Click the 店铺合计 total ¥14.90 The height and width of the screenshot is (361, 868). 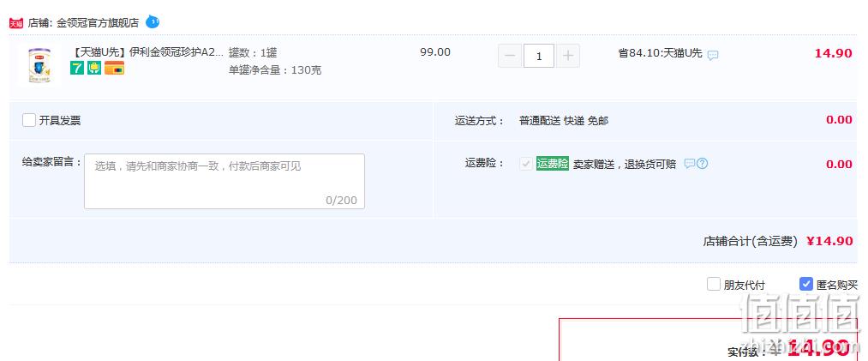[829, 241]
